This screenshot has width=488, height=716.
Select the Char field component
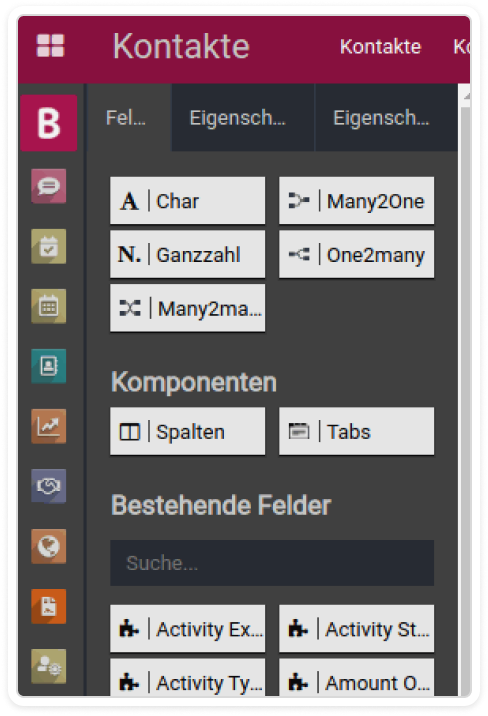pyautogui.click(x=188, y=201)
